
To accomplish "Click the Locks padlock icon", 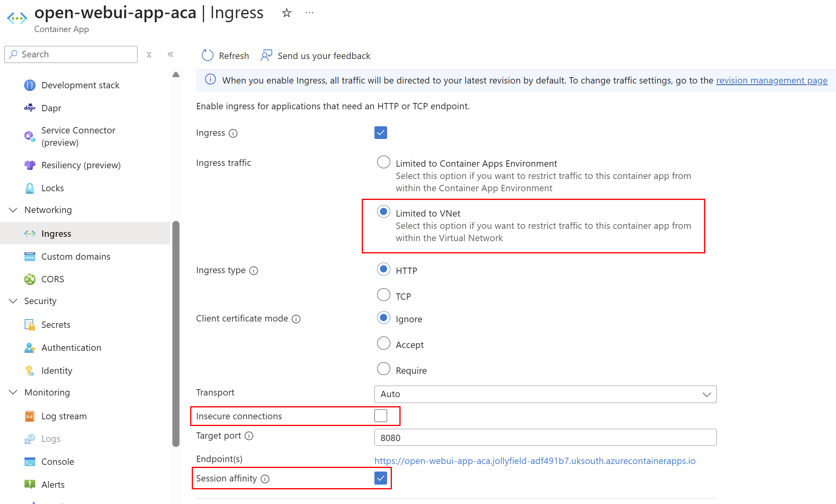I will tap(30, 188).
